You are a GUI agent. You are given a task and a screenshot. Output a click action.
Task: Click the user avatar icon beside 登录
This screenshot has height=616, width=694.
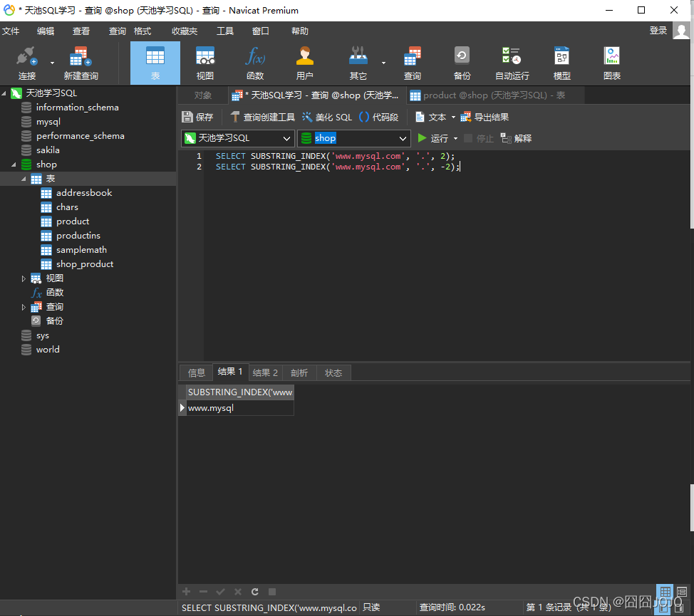681,31
